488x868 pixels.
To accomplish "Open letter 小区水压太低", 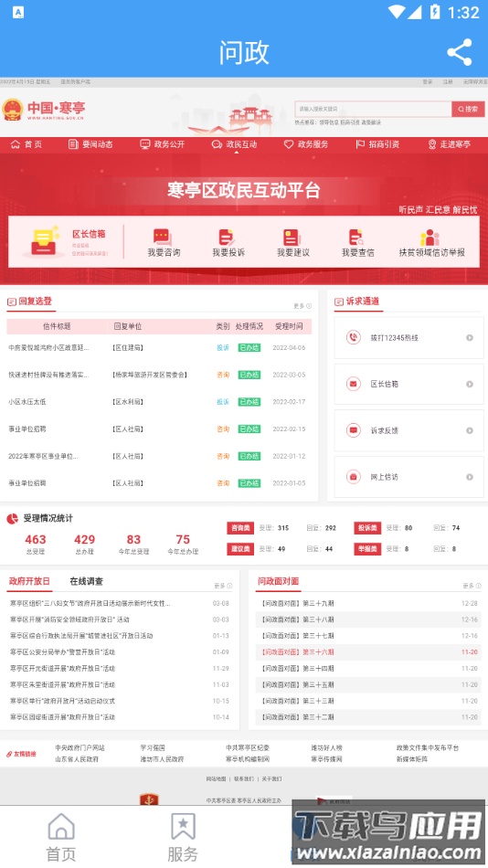I will pos(27,402).
